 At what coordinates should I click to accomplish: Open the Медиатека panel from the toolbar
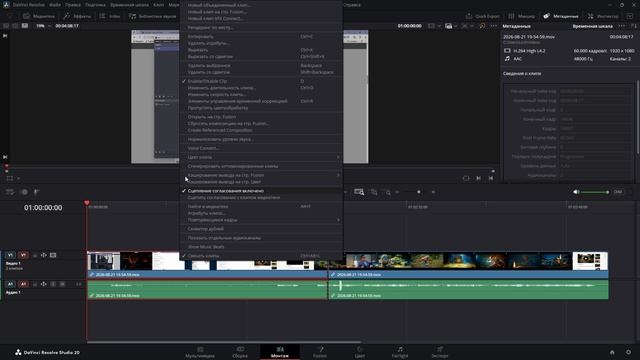click(39, 16)
